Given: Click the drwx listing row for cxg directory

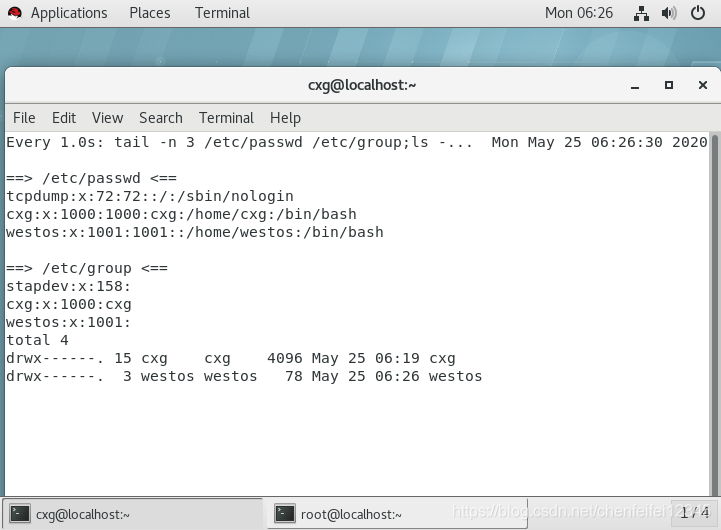Looking at the screenshot, I should pyautogui.click(x=231, y=358).
